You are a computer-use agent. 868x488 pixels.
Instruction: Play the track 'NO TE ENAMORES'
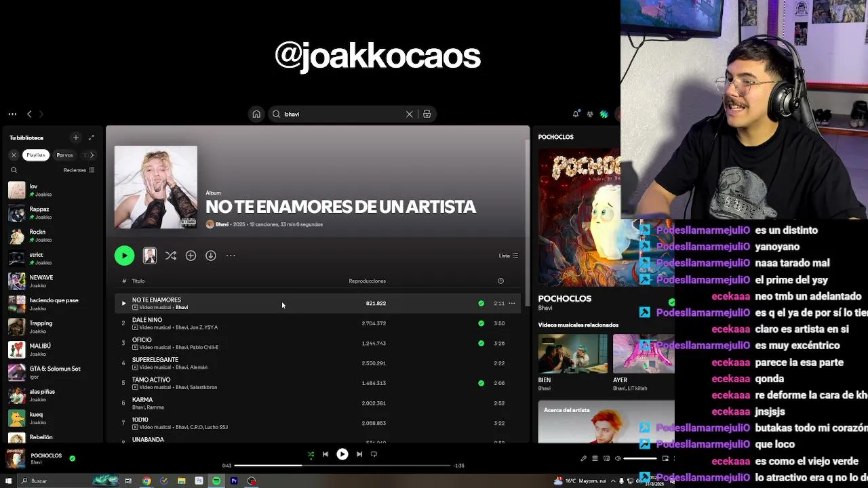point(123,304)
